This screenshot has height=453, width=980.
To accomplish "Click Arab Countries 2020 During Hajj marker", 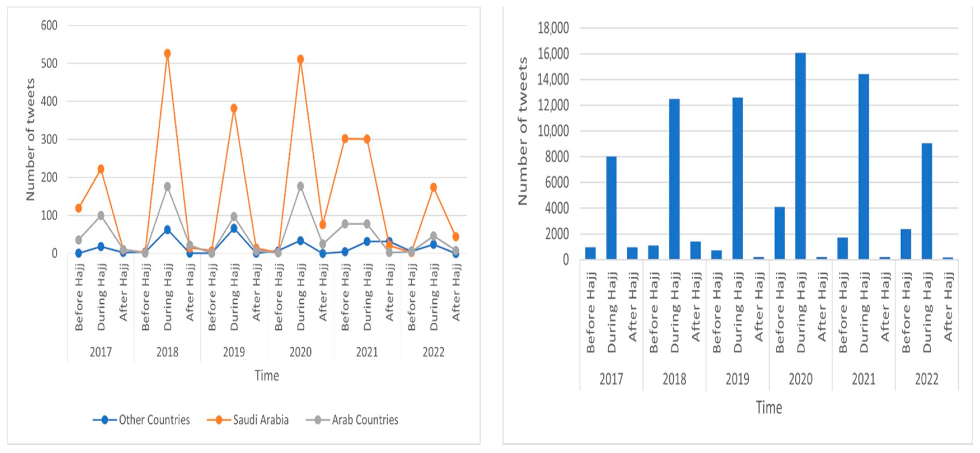I will pyautogui.click(x=301, y=186).
